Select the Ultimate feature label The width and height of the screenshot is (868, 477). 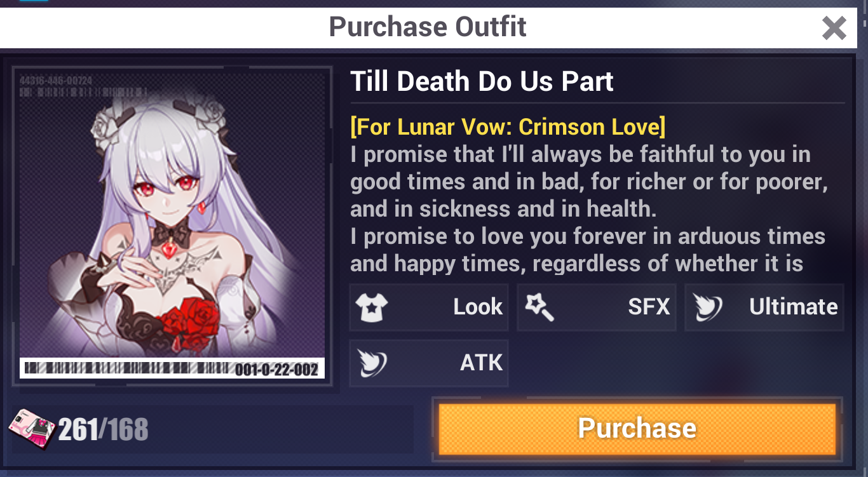[794, 307]
